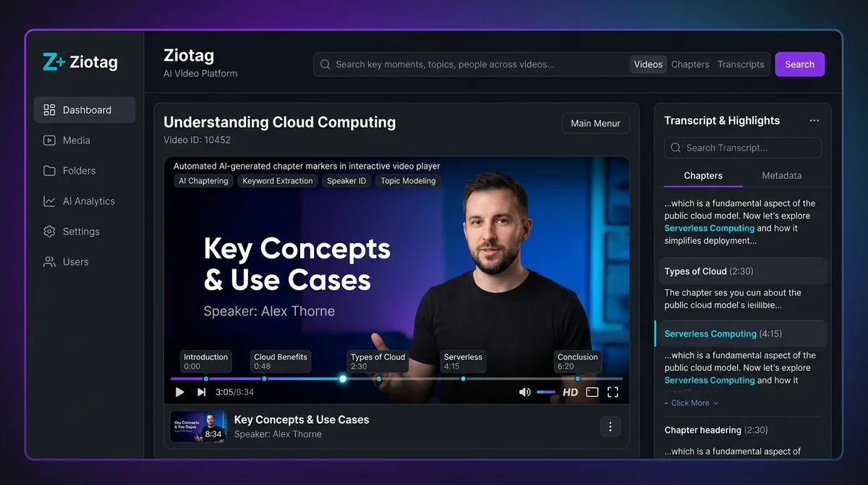Screen dimensions: 868x485
Task: Jump to Cloud Benefits chapter marker 0:48
Action: [281, 361]
